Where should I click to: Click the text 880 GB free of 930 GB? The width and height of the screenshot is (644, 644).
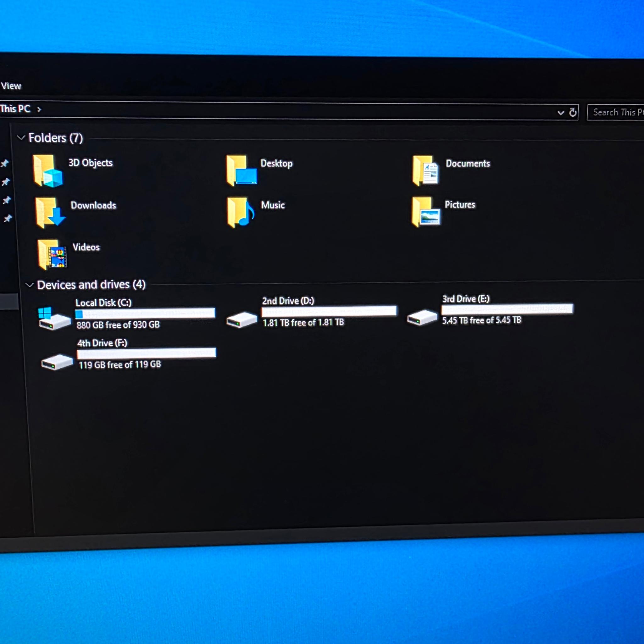click(x=118, y=325)
